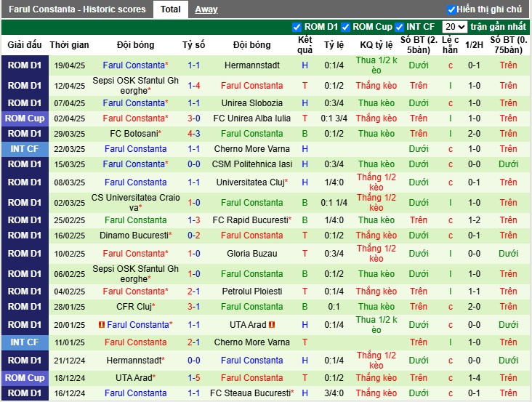532x402 pixels.
Task: Click the red card icon beside Farul Constanta
Action: tap(102, 324)
